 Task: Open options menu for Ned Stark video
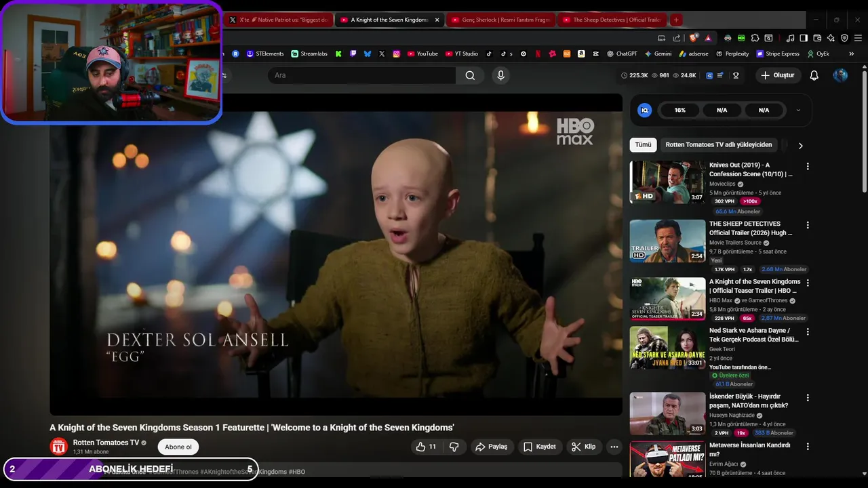(x=808, y=331)
